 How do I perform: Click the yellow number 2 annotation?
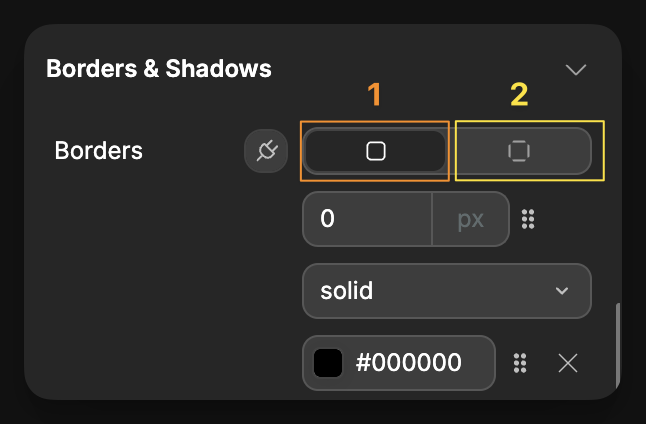pyautogui.click(x=519, y=95)
